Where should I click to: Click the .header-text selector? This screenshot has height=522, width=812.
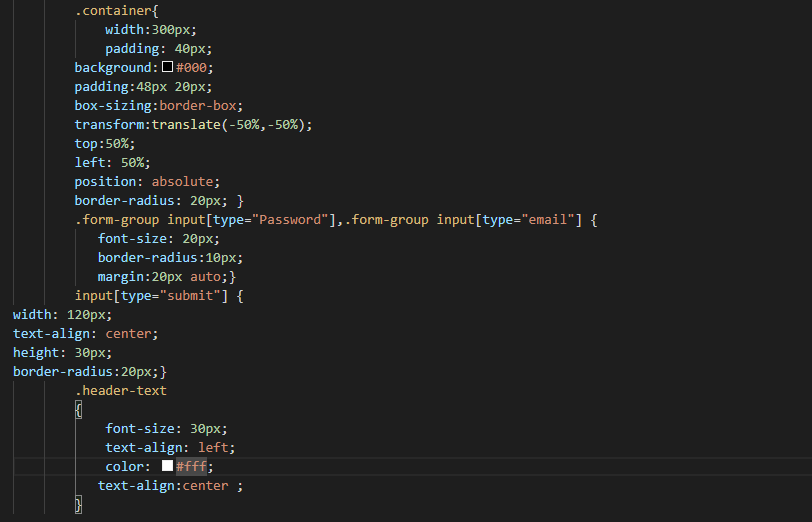point(121,390)
